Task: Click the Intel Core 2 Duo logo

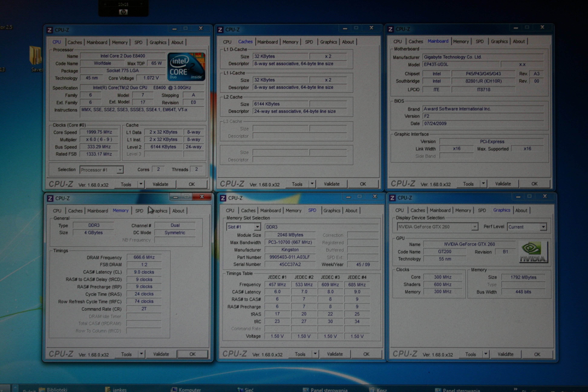Action: 186,67
